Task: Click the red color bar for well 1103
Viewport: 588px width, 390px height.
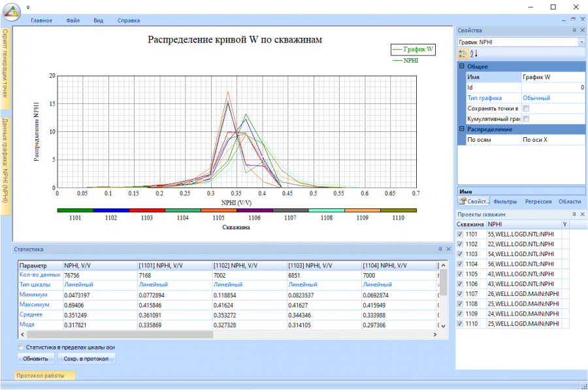Action: coord(147,210)
